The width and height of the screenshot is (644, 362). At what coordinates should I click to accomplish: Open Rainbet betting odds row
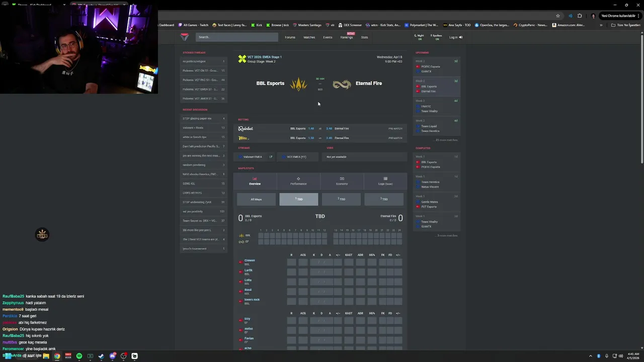pyautogui.click(x=320, y=129)
